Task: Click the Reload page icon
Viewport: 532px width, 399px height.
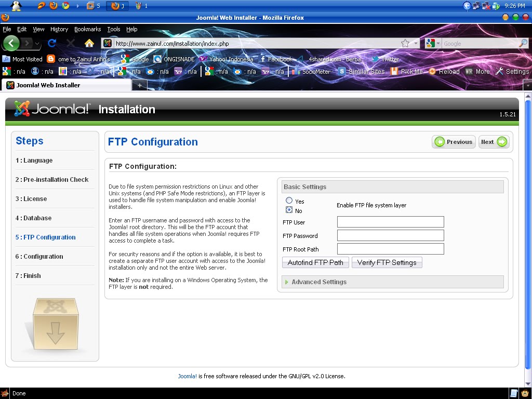Action: point(51,43)
